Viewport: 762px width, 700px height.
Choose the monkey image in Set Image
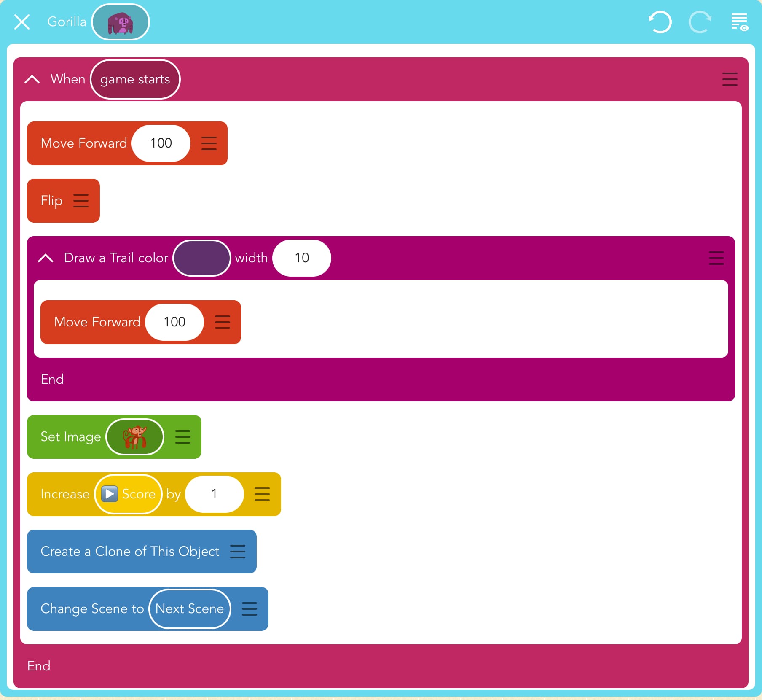135,437
